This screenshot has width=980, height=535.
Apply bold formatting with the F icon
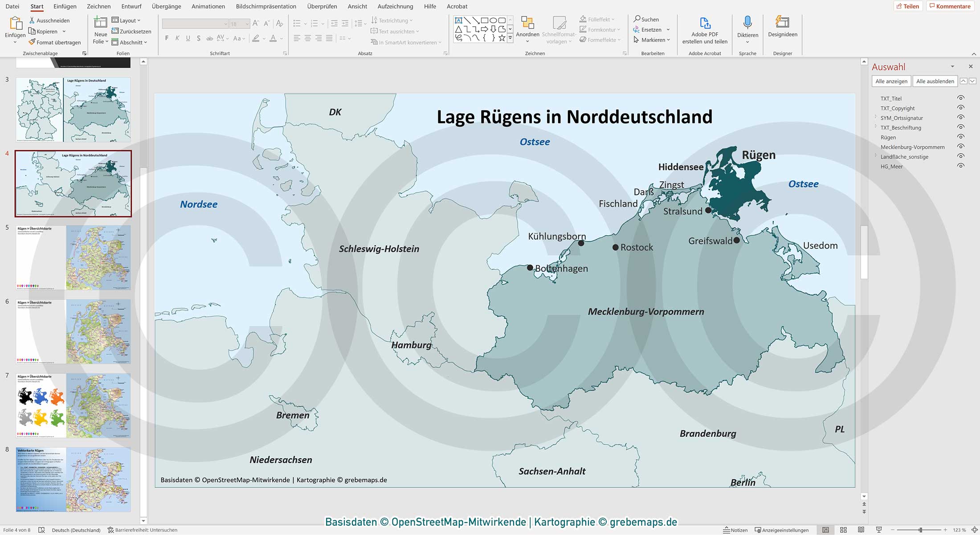tap(167, 38)
